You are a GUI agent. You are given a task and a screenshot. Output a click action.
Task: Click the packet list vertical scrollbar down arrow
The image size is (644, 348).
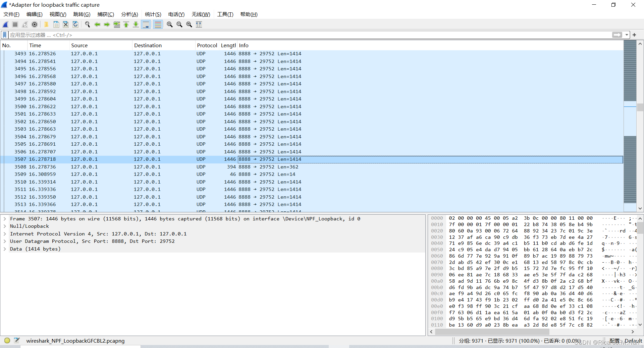(640, 208)
